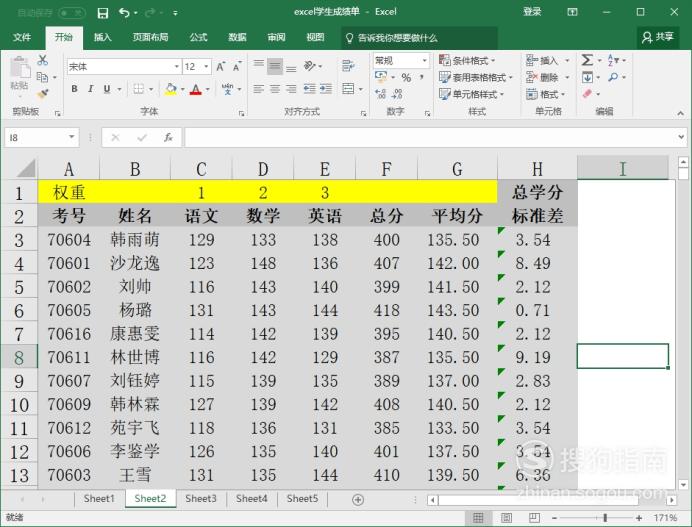The height and width of the screenshot is (527, 692).
Task: Click the Decrease Decimal icon
Action: coord(397,94)
